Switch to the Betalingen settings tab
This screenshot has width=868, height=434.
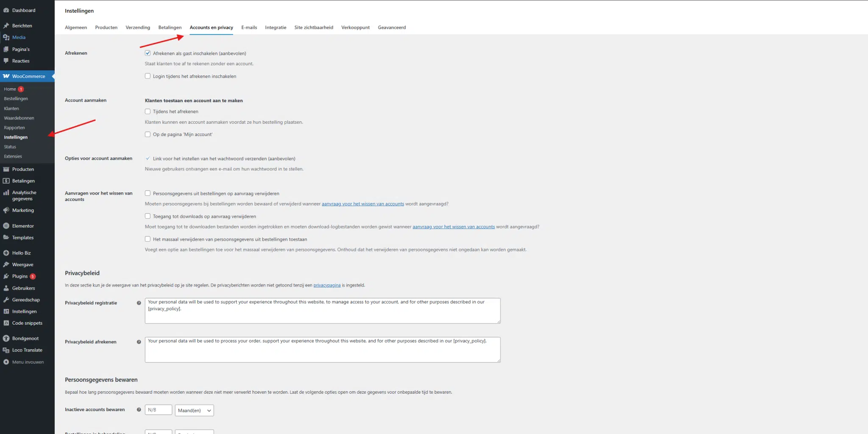tap(170, 28)
